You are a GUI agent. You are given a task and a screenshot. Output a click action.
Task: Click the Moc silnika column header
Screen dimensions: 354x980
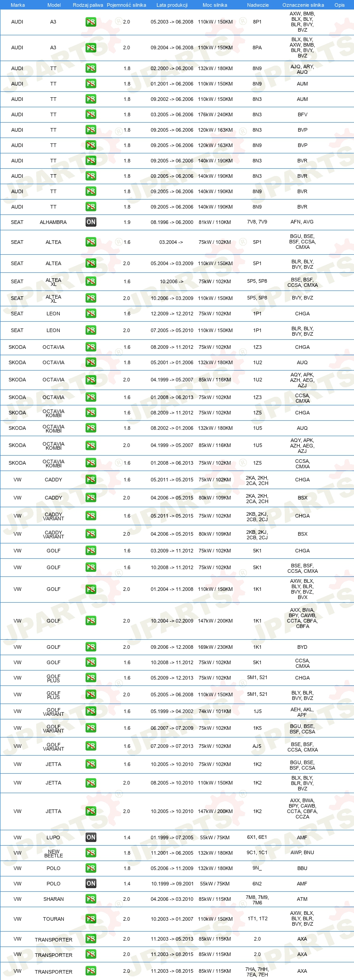click(x=215, y=5)
